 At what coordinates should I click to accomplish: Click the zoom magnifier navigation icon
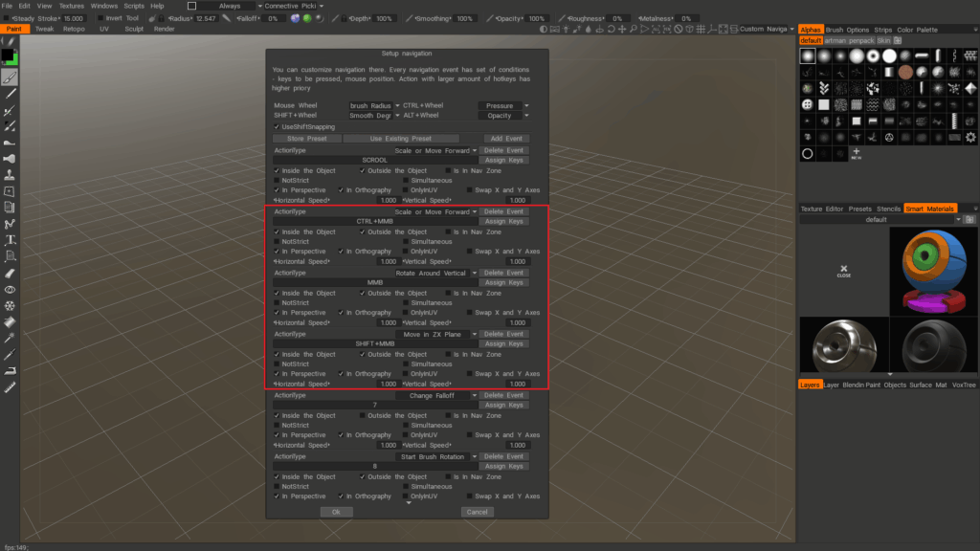coord(634,30)
